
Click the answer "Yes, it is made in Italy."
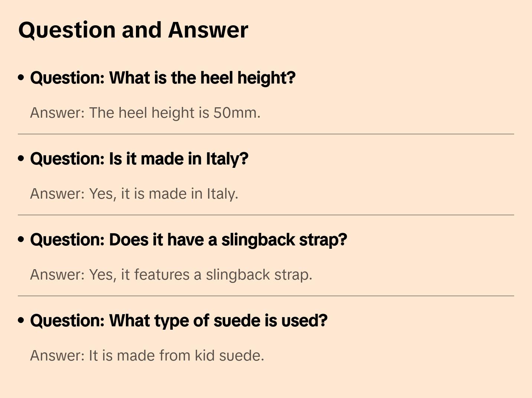134,194
